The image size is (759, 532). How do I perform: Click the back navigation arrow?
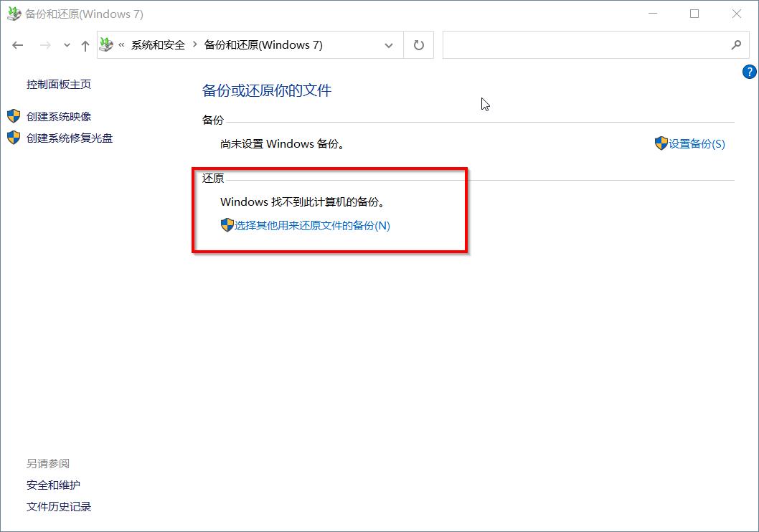pyautogui.click(x=17, y=44)
